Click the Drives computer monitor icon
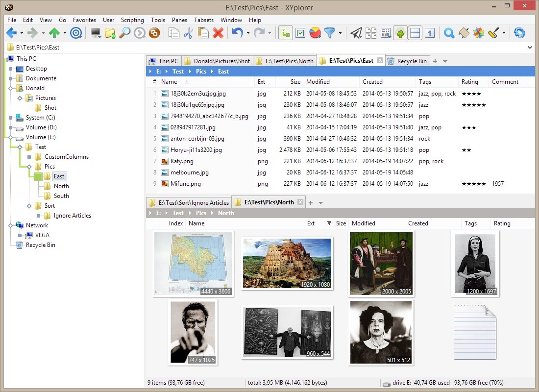The height and width of the screenshot is (392, 539). [x=96, y=33]
